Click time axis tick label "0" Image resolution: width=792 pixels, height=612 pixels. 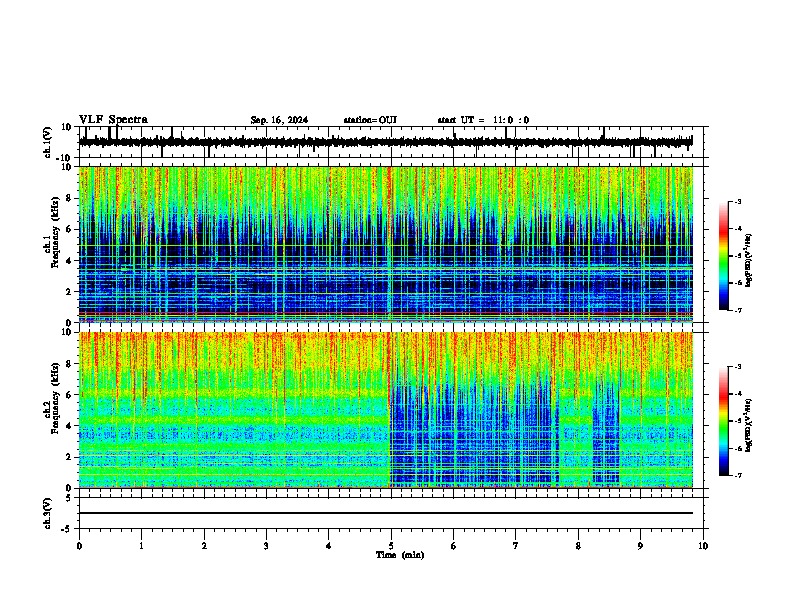pyautogui.click(x=79, y=546)
